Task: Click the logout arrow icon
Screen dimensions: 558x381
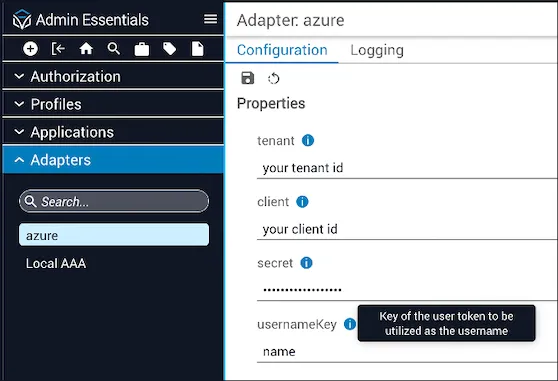Action: (58, 49)
